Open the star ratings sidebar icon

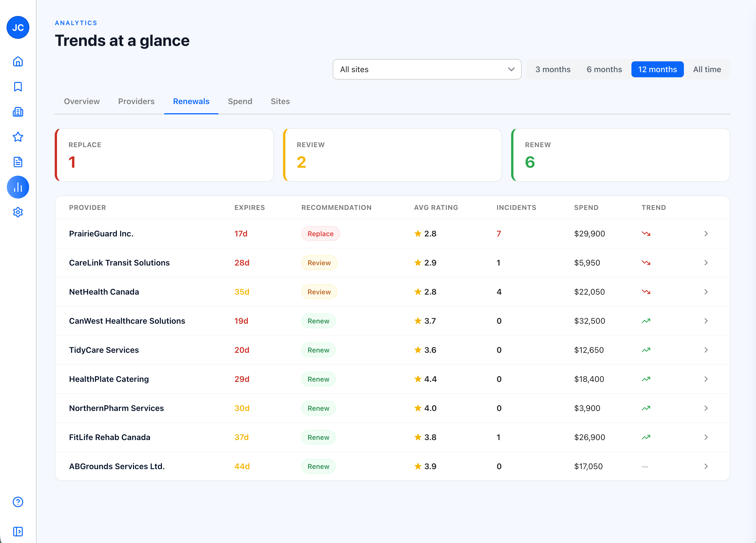coord(18,137)
